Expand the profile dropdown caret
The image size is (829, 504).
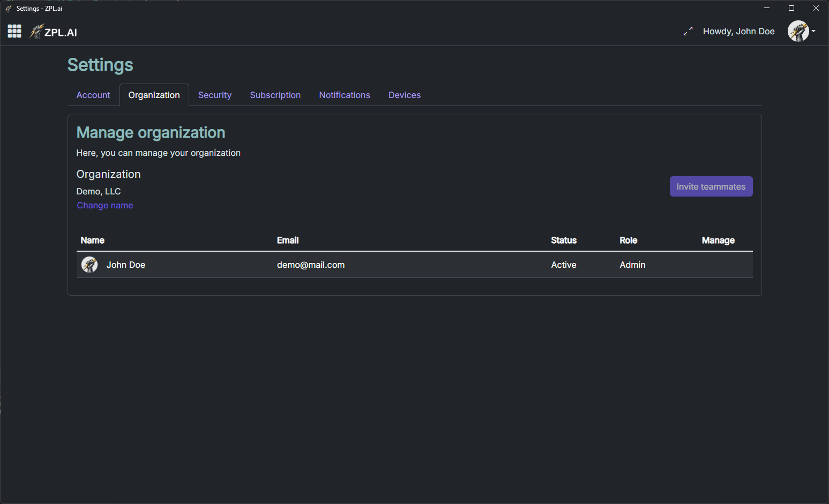tap(813, 31)
